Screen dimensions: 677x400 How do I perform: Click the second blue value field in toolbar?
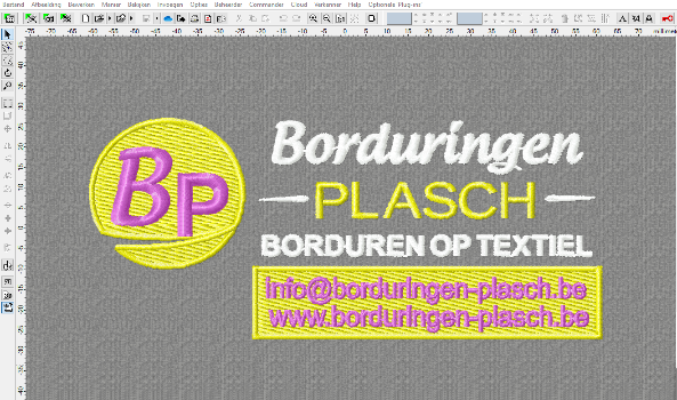point(470,19)
